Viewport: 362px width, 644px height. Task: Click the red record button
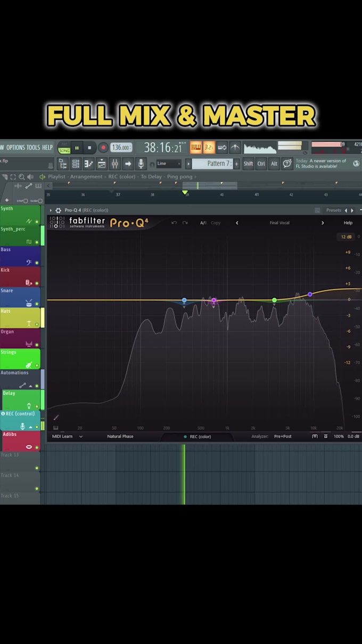point(103,148)
